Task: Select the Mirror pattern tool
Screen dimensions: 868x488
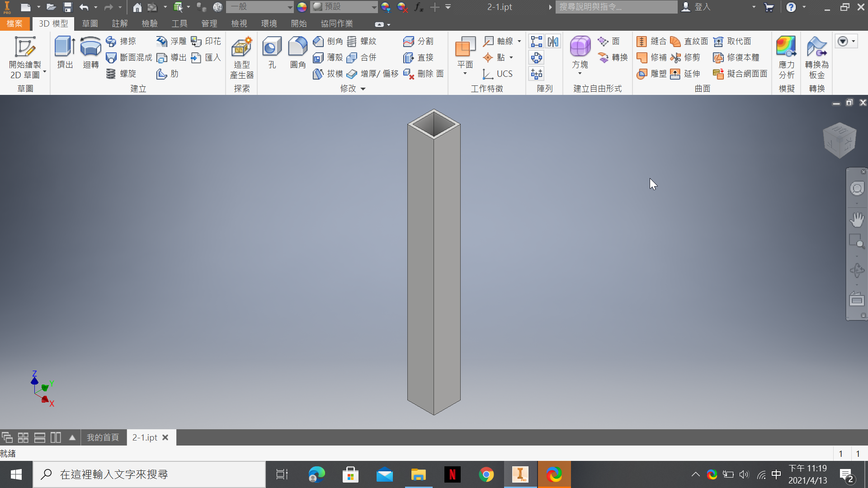Action: [x=553, y=42]
